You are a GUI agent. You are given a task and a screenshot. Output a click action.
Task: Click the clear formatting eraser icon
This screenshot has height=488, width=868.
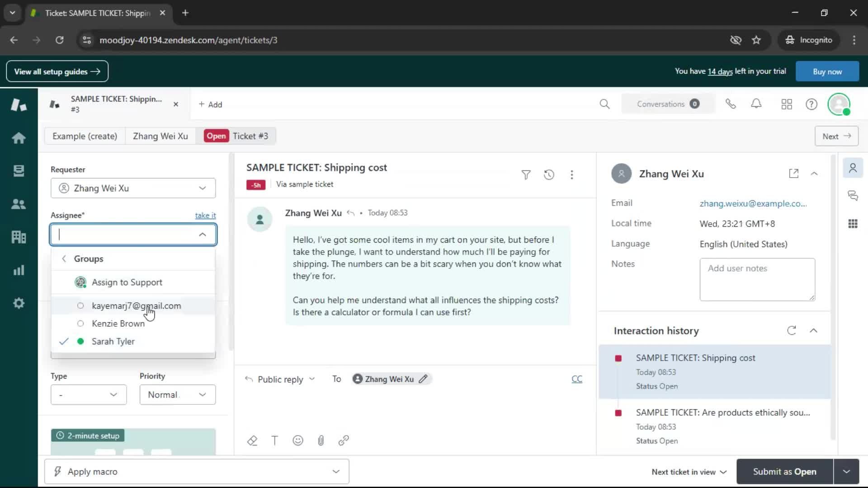252,441
